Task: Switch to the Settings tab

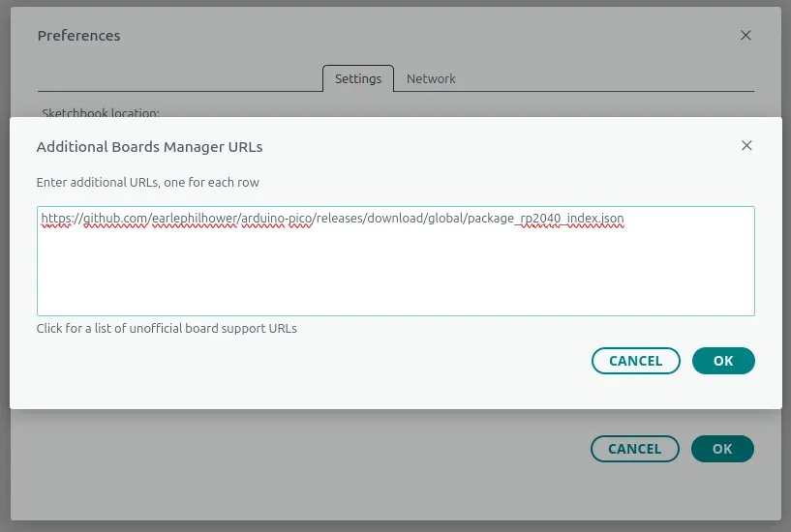Action: coord(358,78)
